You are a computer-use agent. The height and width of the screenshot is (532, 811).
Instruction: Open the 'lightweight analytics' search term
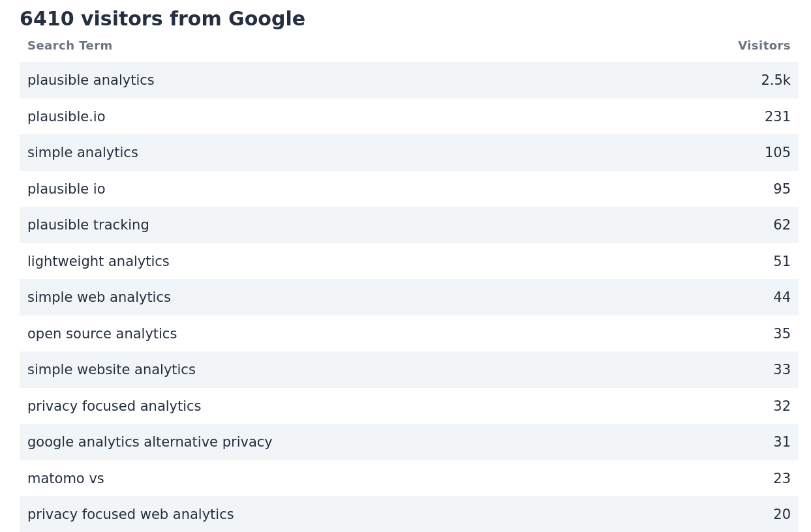[x=98, y=261]
